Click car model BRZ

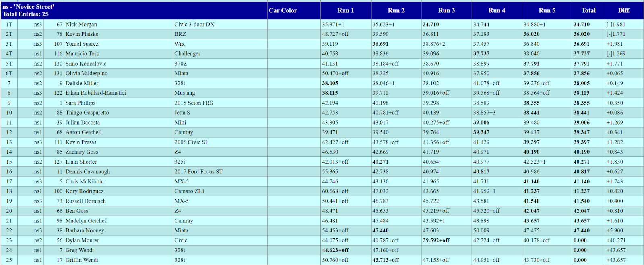[180, 34]
